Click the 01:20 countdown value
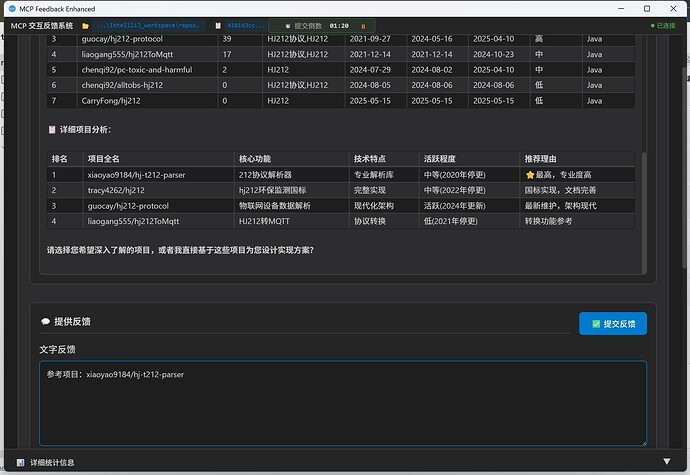 339,26
